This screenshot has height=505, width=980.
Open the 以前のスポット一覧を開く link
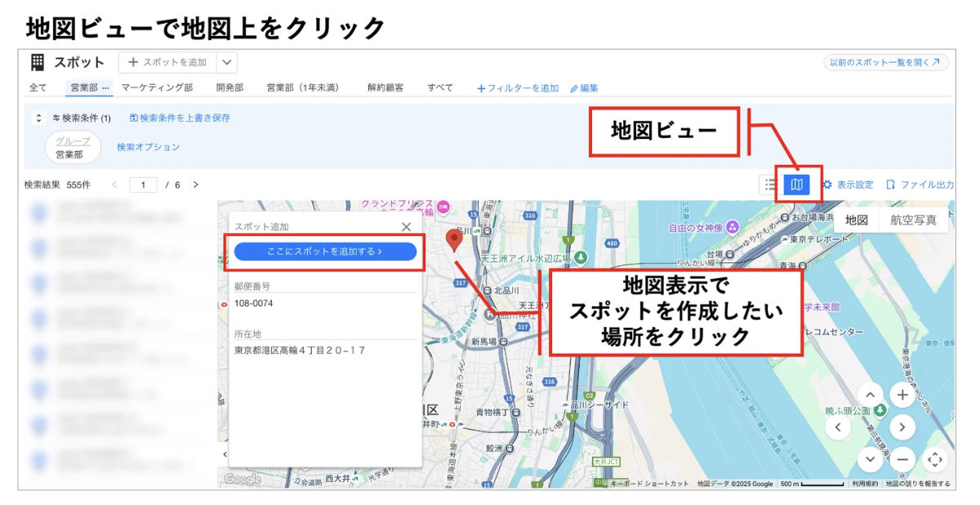click(x=885, y=62)
